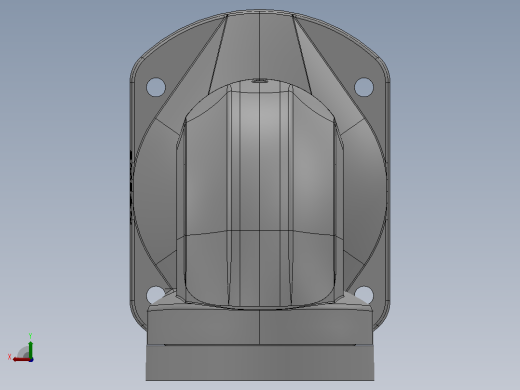
Task: Select the upper-right mounting hole on the flange
Action: coord(364,87)
